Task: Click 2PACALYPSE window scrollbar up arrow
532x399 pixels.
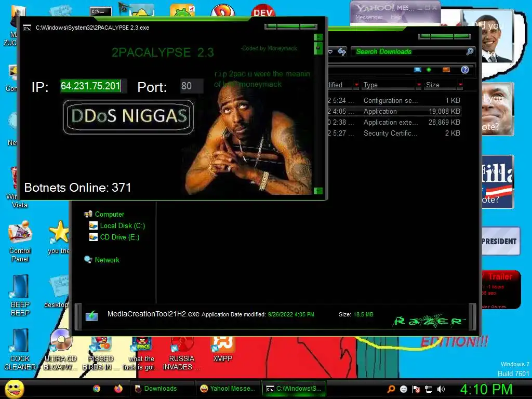Action: (318, 37)
